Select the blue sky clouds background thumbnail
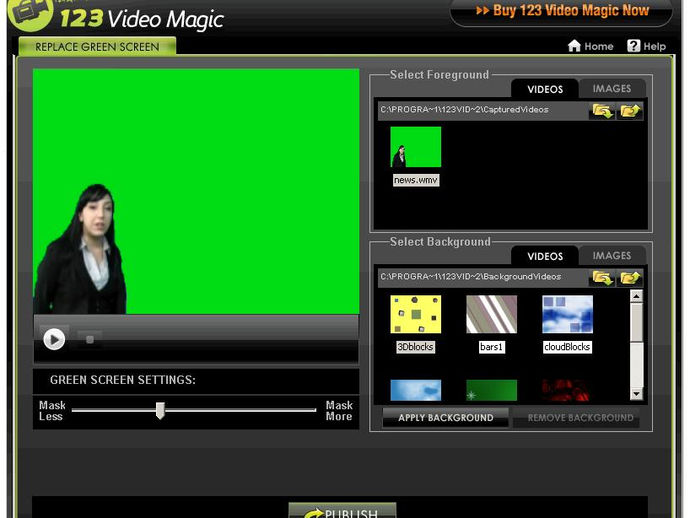 [x=415, y=390]
